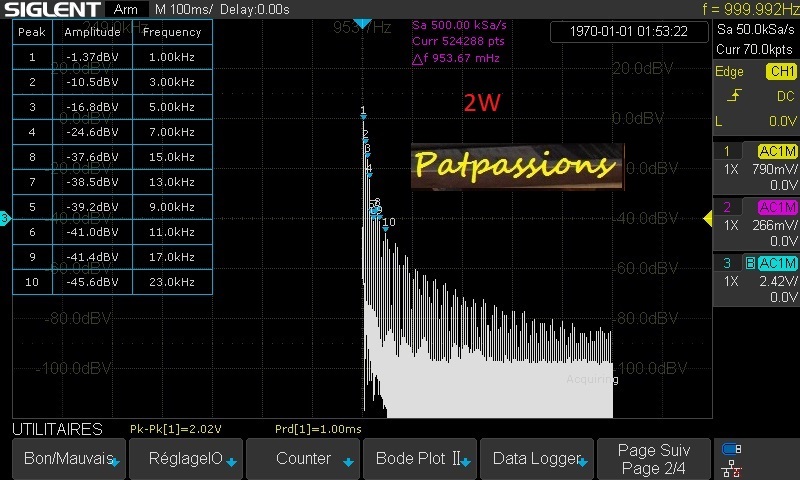Click the blue trigger position marker at top
This screenshot has height=480, width=800.
363,23
